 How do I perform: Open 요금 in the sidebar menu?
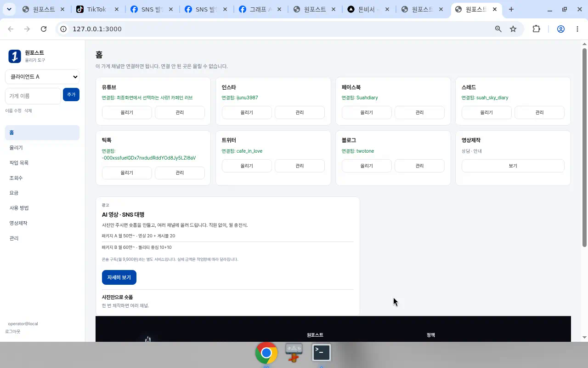coord(42,193)
